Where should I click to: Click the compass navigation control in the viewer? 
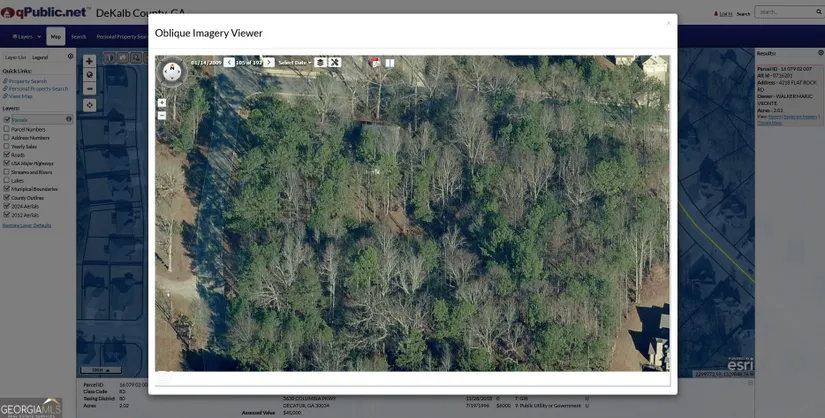click(x=172, y=71)
